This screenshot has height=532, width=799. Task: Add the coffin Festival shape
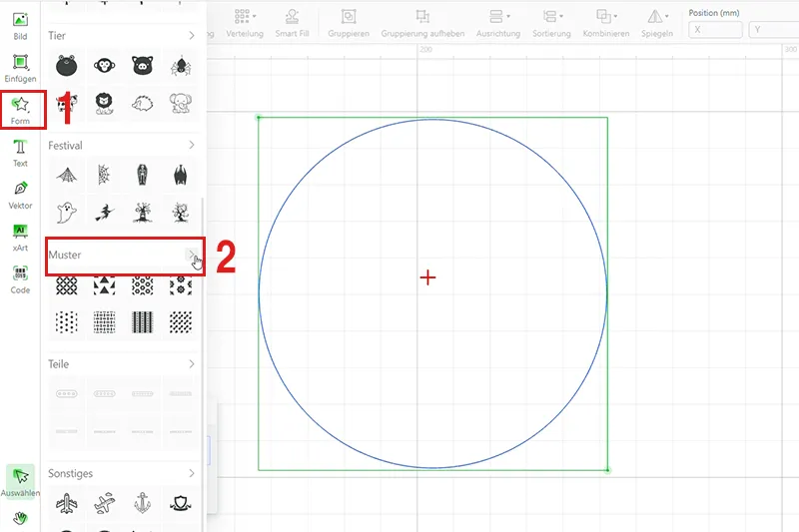pos(143,175)
